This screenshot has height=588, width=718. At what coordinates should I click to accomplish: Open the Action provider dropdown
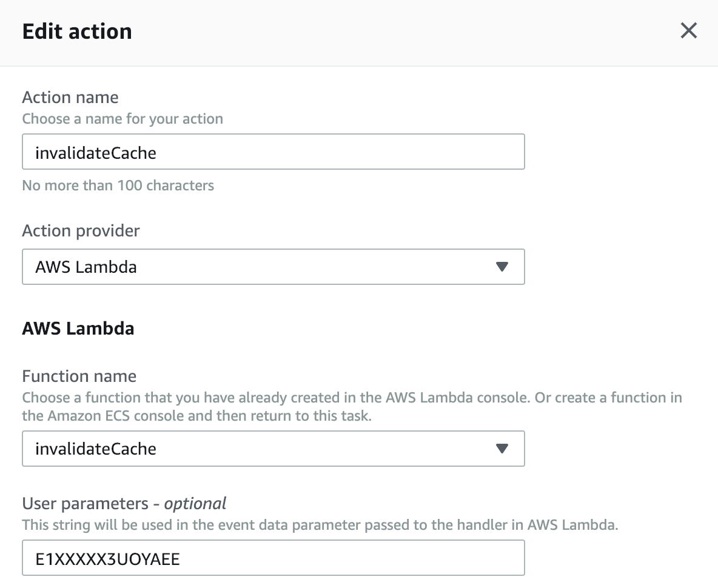(273, 267)
